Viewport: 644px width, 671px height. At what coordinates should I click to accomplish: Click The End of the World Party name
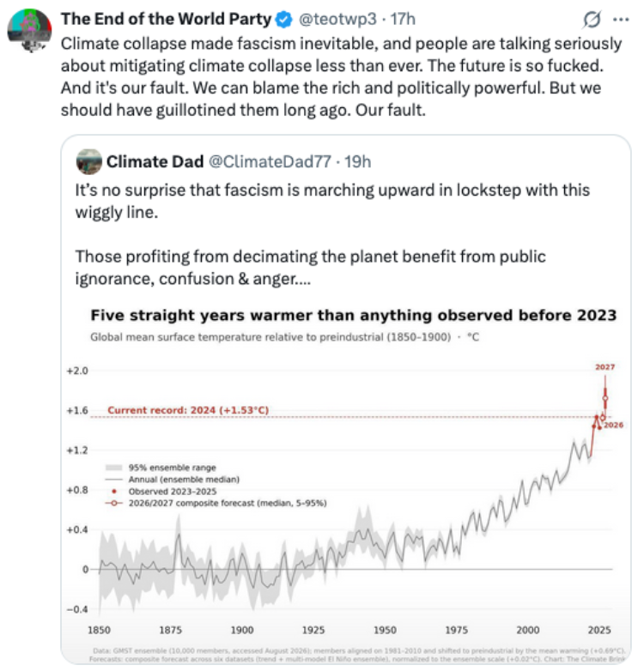[166, 19]
